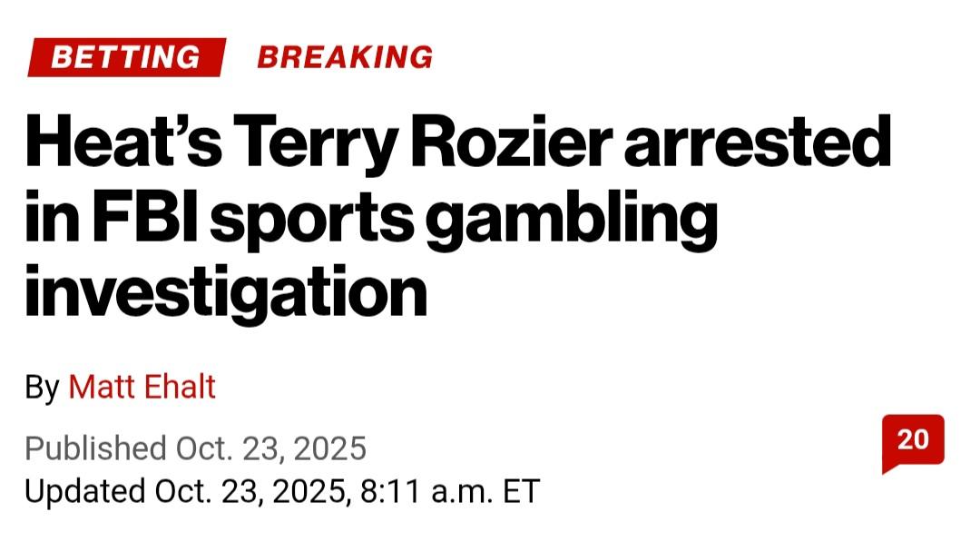The height and width of the screenshot is (551, 980).
Task: Click the Published Oct. 23, 2025 date
Action: (x=195, y=448)
